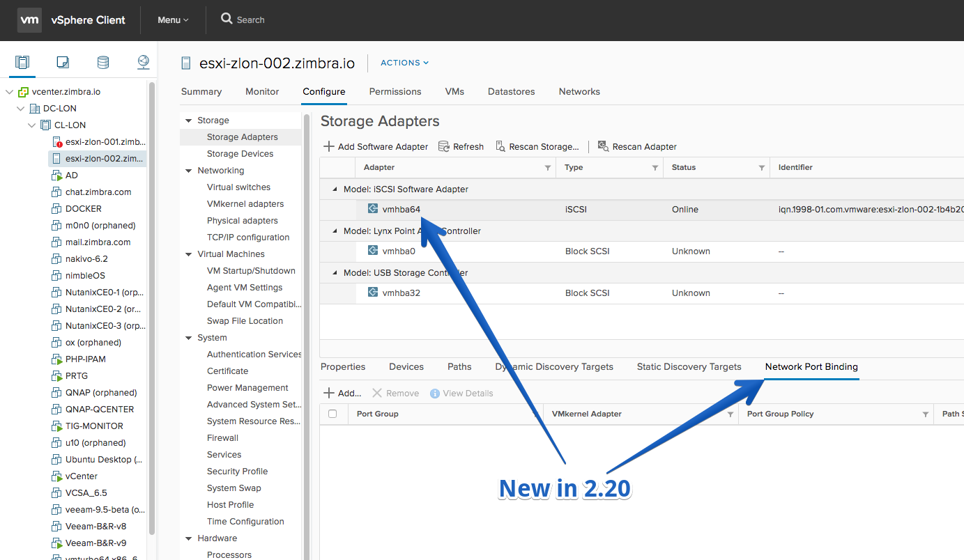The image size is (964, 560).
Task: Open the Status column filter icon
Action: (x=762, y=168)
